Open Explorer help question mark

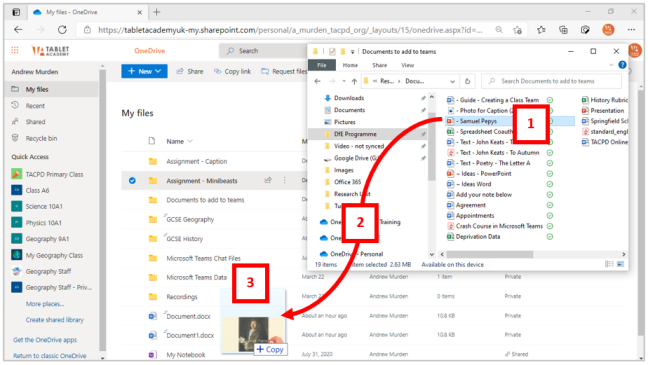[622, 65]
